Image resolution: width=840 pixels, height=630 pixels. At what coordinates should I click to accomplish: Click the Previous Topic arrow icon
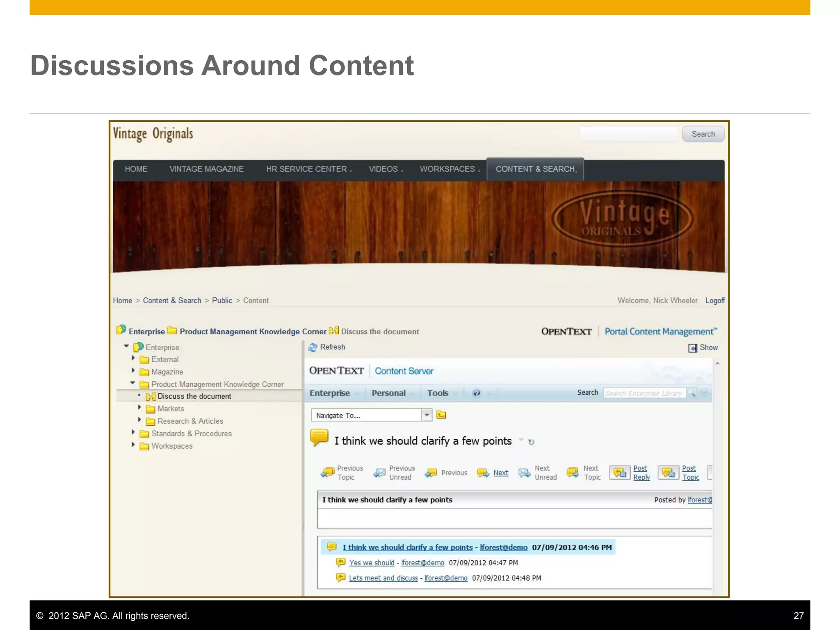pyautogui.click(x=327, y=473)
